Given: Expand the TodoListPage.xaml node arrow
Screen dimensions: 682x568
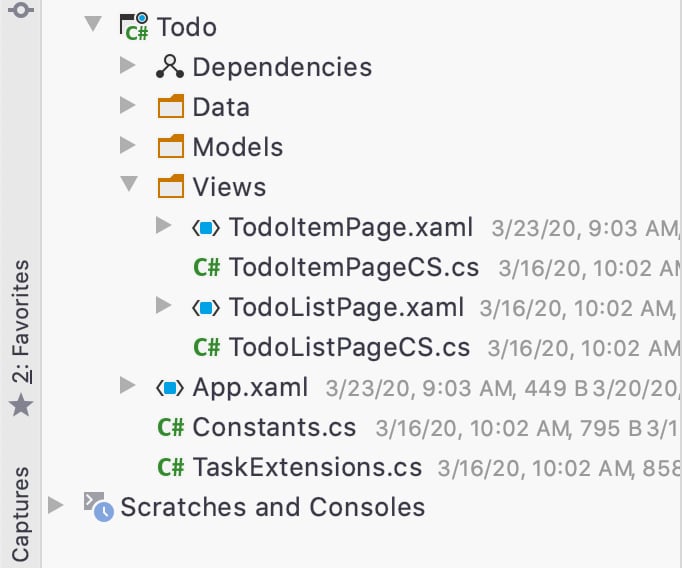Looking at the screenshot, I should (164, 305).
